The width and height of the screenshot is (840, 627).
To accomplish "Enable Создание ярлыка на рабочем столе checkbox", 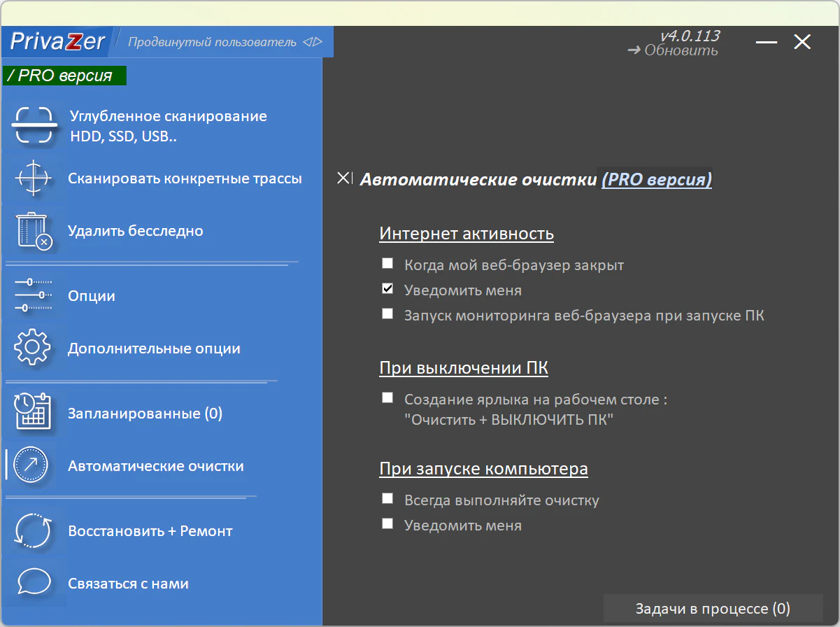I will click(387, 397).
